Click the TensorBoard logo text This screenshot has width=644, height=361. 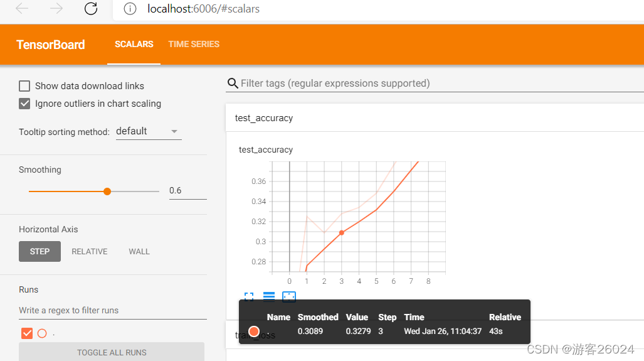[51, 45]
